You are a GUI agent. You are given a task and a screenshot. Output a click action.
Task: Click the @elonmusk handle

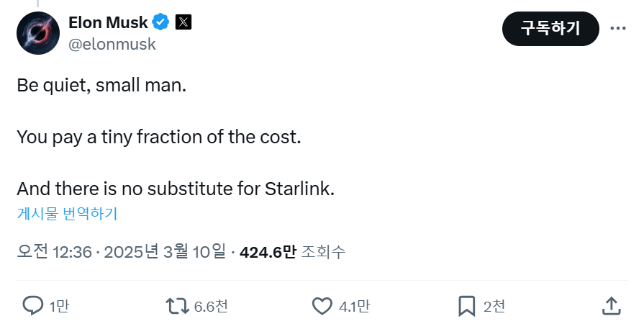112,44
